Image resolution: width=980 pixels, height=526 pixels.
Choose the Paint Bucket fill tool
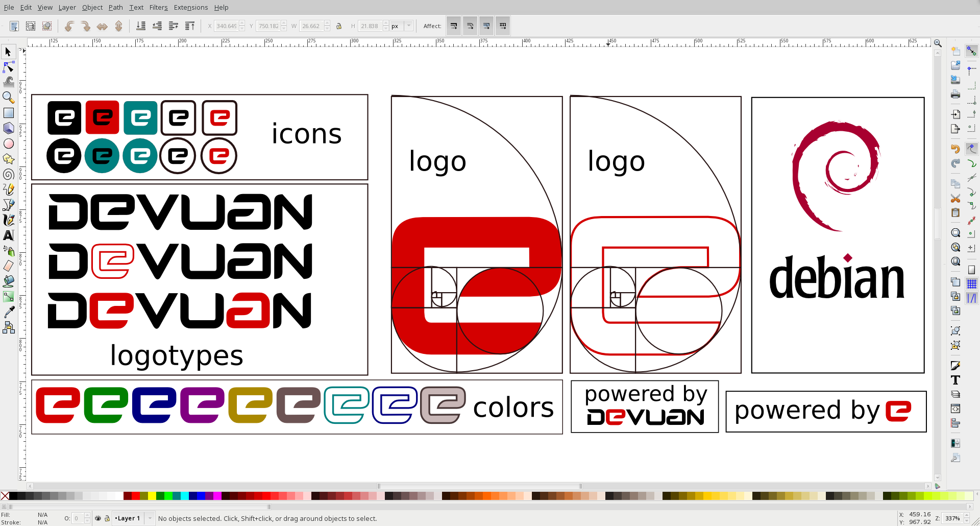(8, 281)
